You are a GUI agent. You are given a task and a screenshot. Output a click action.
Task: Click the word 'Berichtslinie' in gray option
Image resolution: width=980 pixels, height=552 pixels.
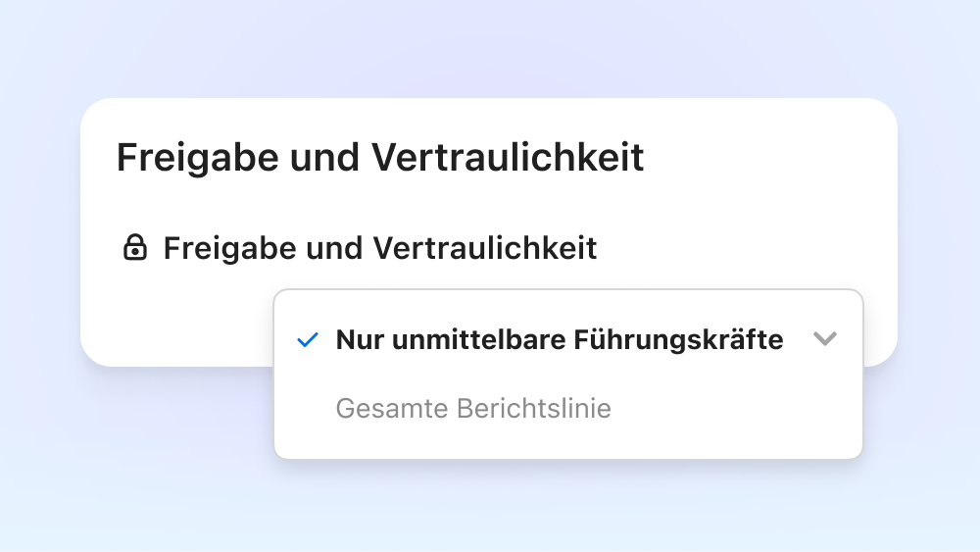point(534,408)
